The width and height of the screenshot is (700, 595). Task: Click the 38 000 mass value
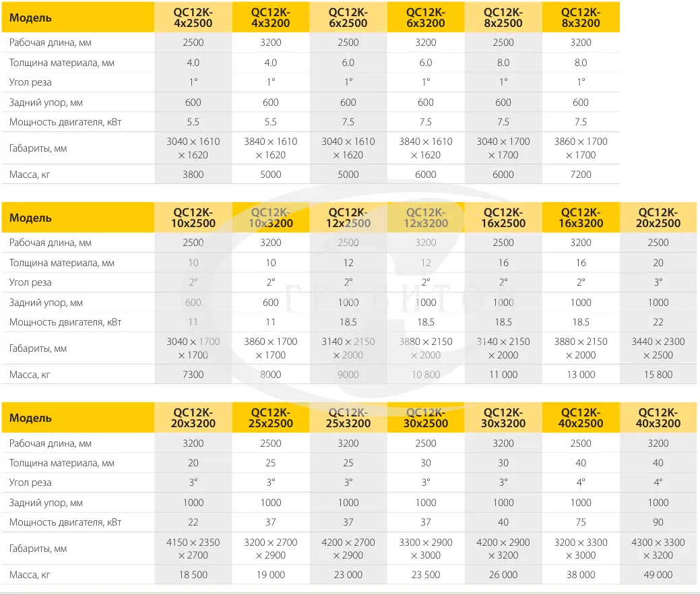tap(581, 575)
